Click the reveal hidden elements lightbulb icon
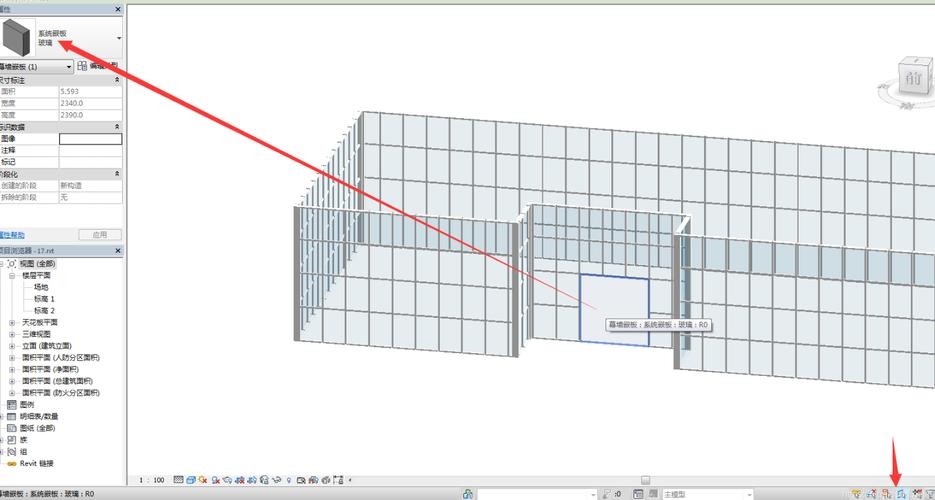 (289, 480)
